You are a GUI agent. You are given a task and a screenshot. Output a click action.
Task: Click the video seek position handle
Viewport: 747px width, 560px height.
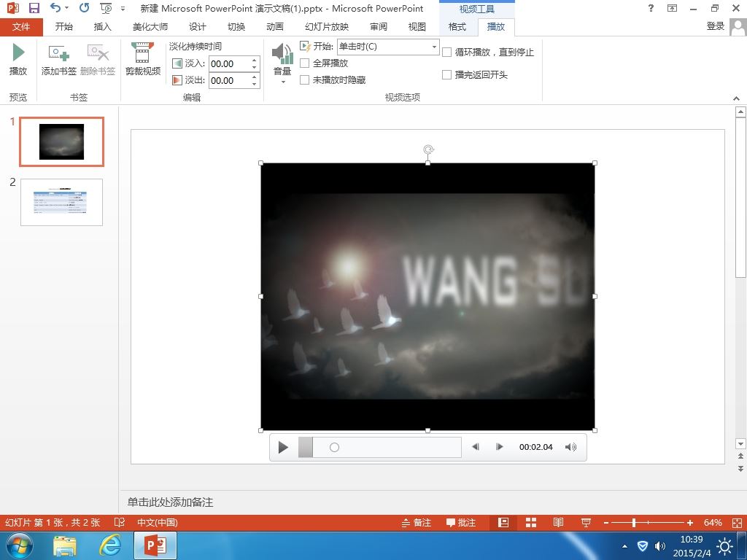[x=334, y=447]
